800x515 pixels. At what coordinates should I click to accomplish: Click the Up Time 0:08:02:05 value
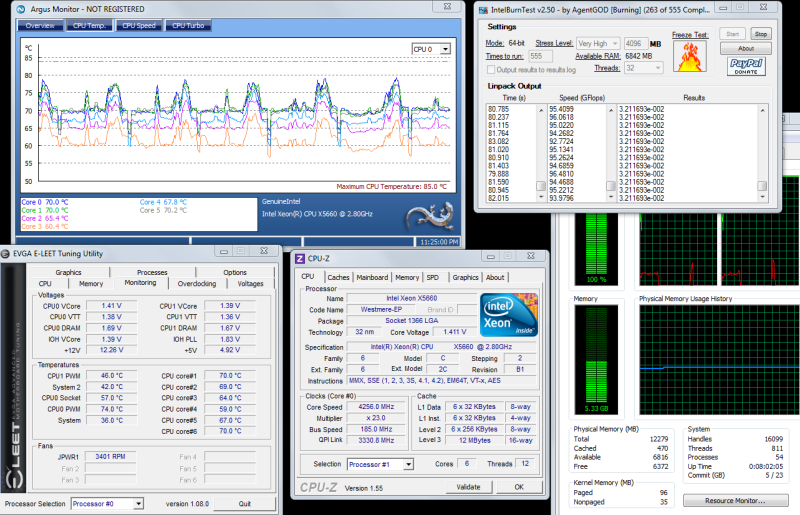click(766, 467)
